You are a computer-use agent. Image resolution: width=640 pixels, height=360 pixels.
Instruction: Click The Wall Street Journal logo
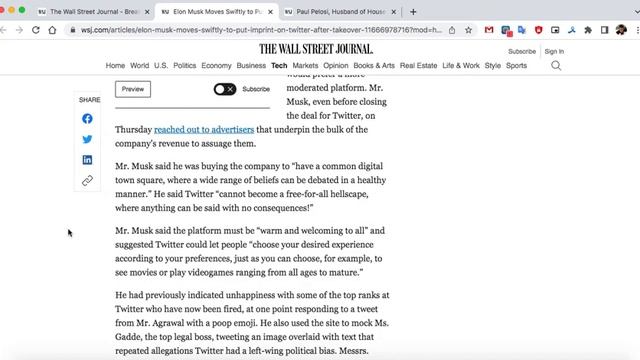click(x=316, y=49)
